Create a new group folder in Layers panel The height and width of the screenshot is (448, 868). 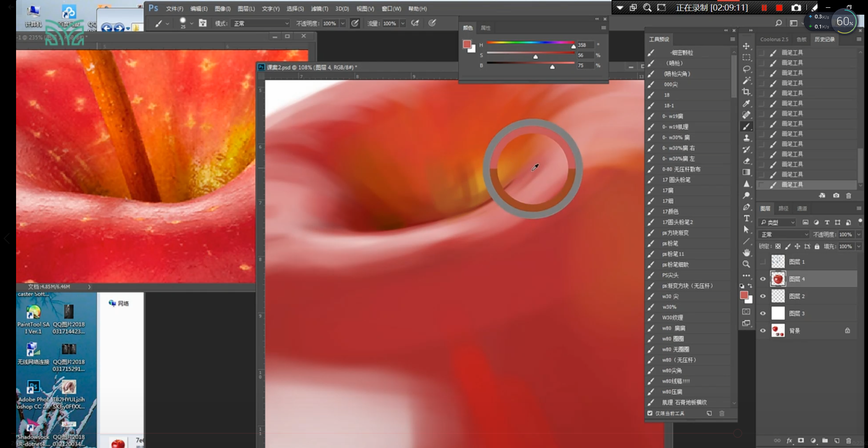pos(825,441)
